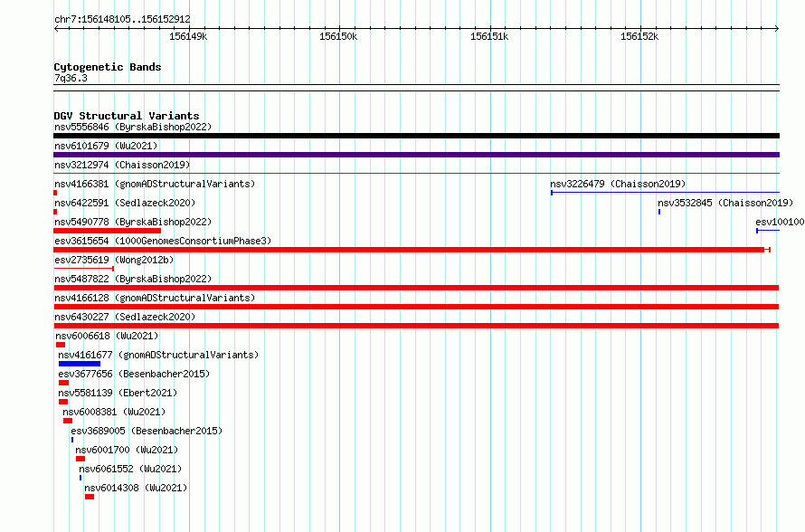Click esv2735619 (Wong2012b) label
The height and width of the screenshot is (532, 805).
click(114, 260)
